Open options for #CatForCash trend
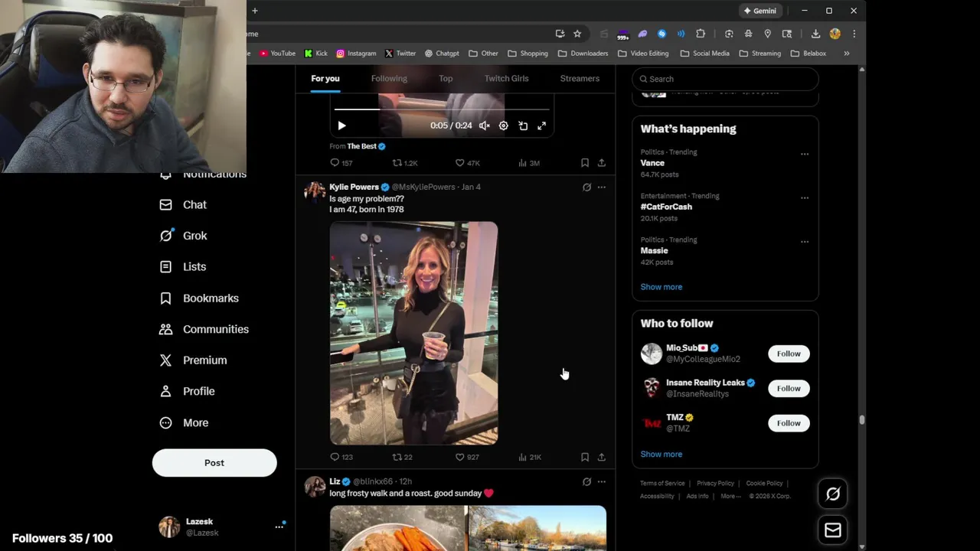980x551 pixels. click(x=805, y=197)
